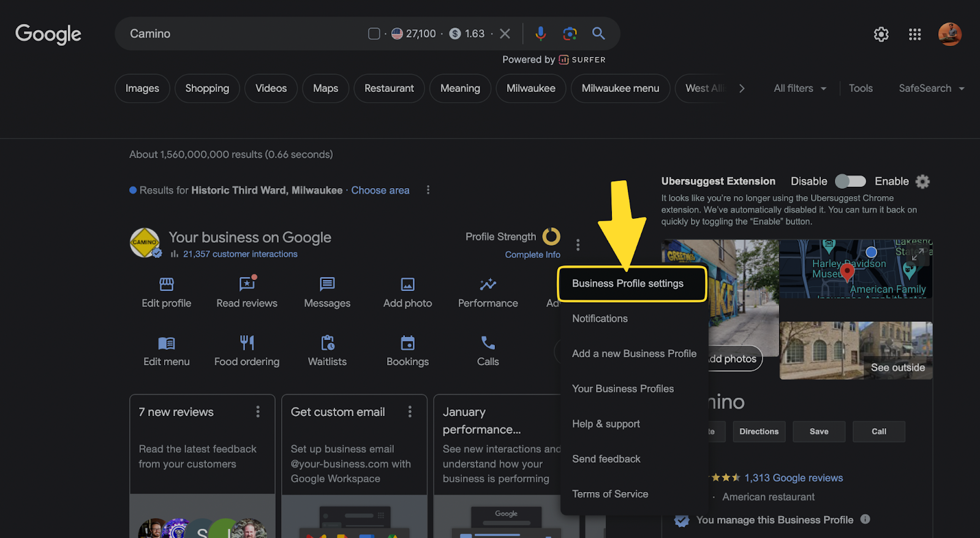
Task: Expand the map thumbnail fullscreen icon
Action: [x=918, y=254]
